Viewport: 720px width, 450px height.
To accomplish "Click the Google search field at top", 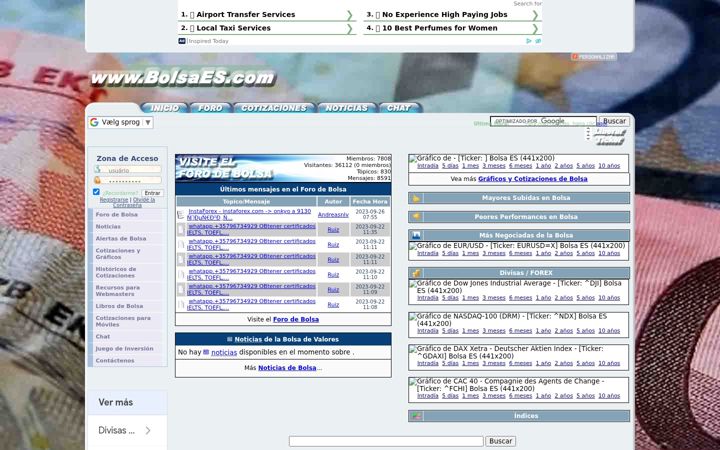I will pos(543,121).
